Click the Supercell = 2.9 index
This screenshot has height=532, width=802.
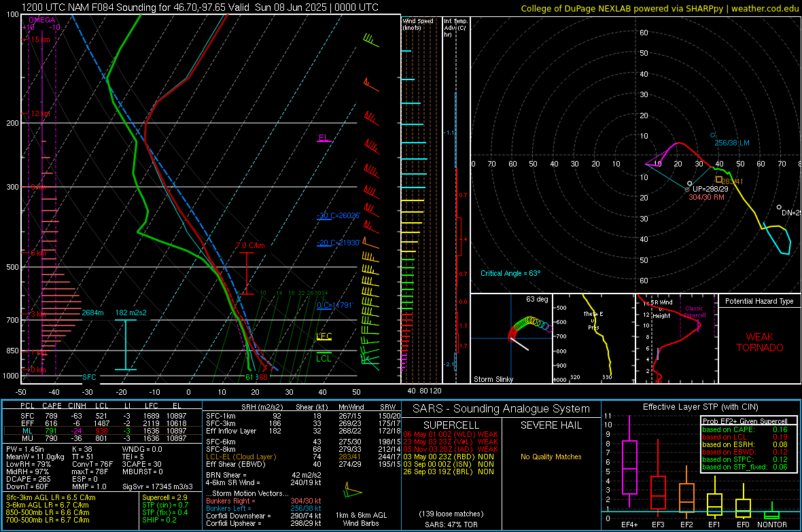(x=164, y=497)
